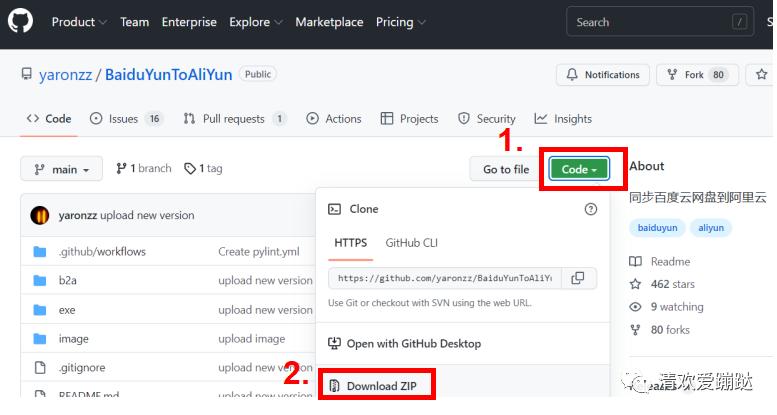
Task: Switch to the GitHub CLI tab
Action: pos(411,242)
